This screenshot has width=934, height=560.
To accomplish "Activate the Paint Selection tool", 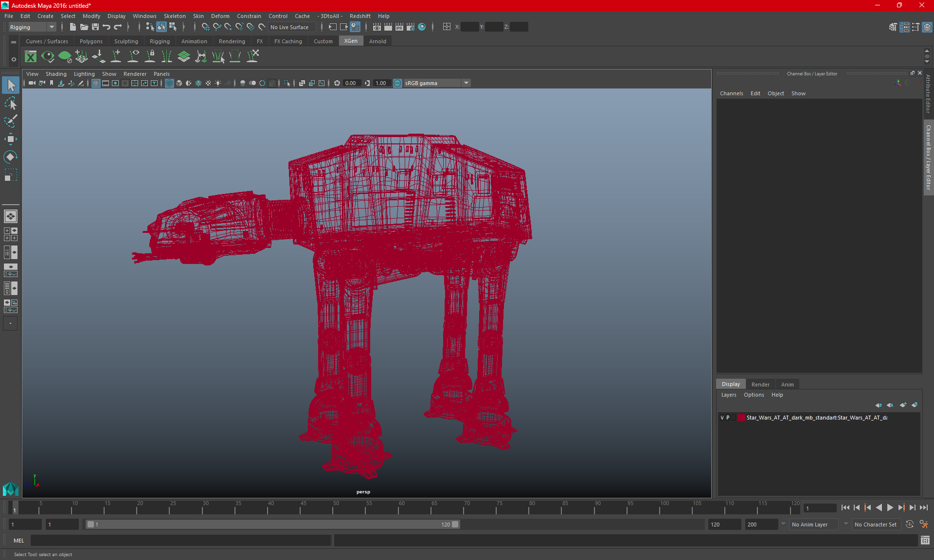I will 10,121.
